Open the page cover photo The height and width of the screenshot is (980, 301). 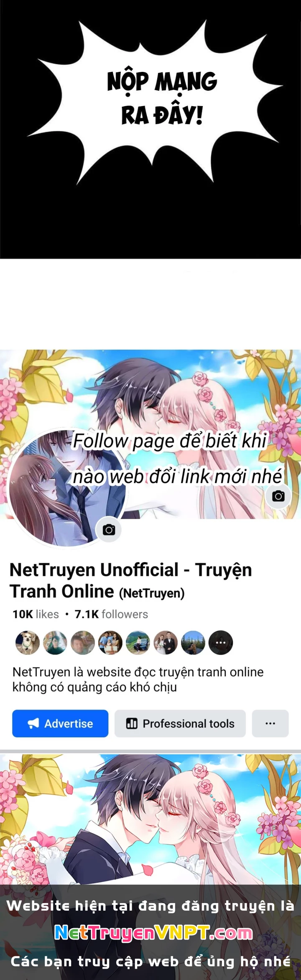(x=150, y=434)
